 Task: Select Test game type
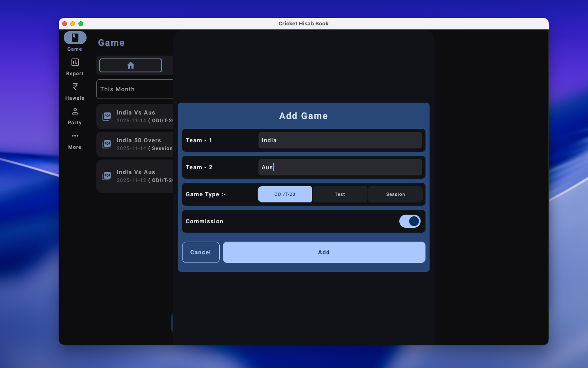coord(340,194)
